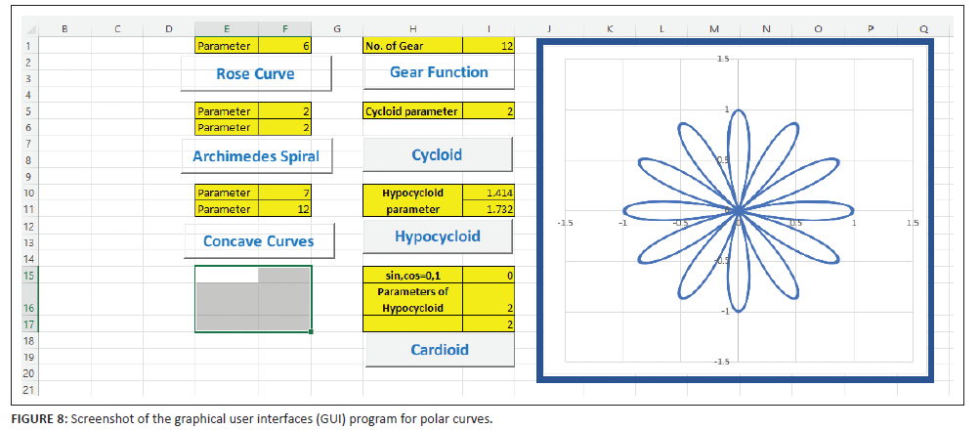Click the Cycloid button

pos(438,155)
